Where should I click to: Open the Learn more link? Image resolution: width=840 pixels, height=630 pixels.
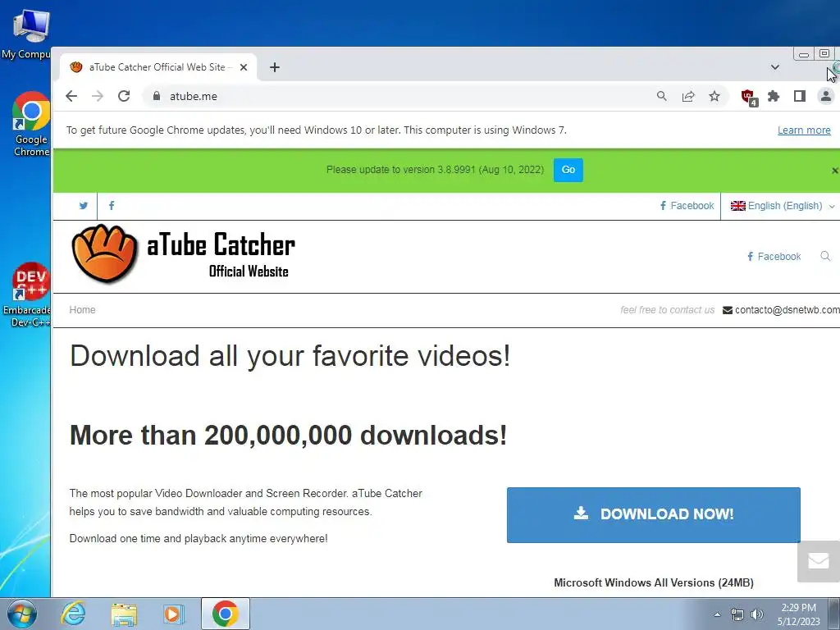(804, 130)
